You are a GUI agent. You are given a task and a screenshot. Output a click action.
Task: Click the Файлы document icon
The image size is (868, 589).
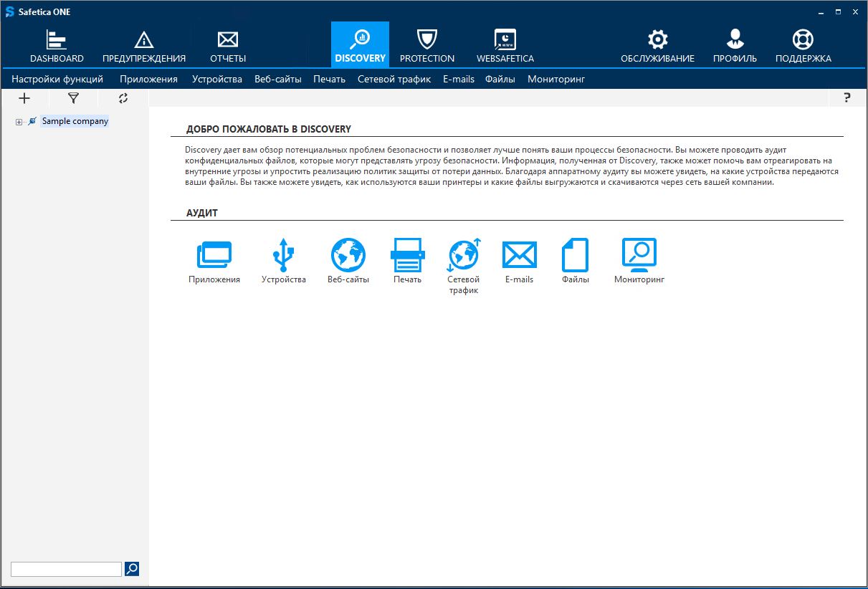[575, 256]
